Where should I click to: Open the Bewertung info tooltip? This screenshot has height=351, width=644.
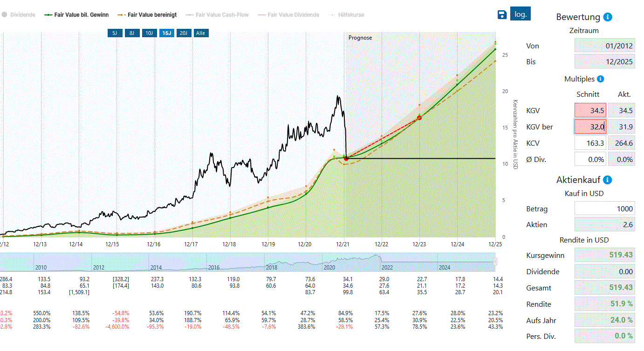click(607, 17)
